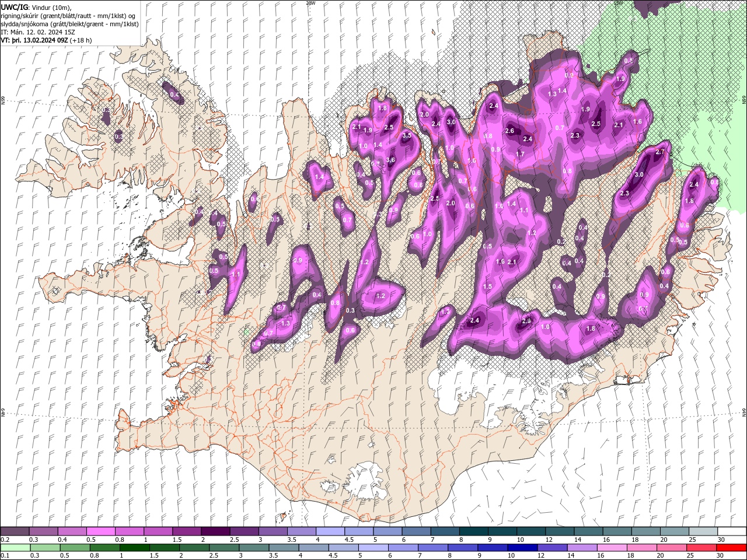The height and width of the screenshot is (560, 747).
Task: Click the 15W longitude label
Action: (x=618, y=3)
